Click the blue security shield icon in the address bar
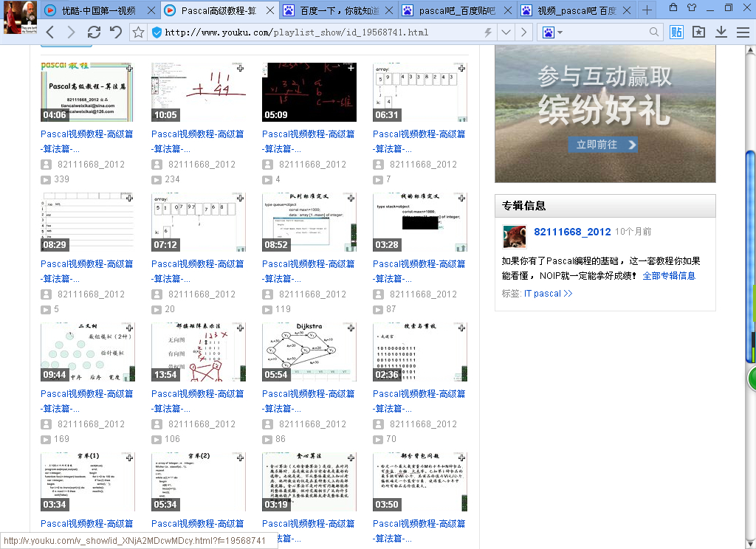756x549 pixels. click(x=157, y=32)
